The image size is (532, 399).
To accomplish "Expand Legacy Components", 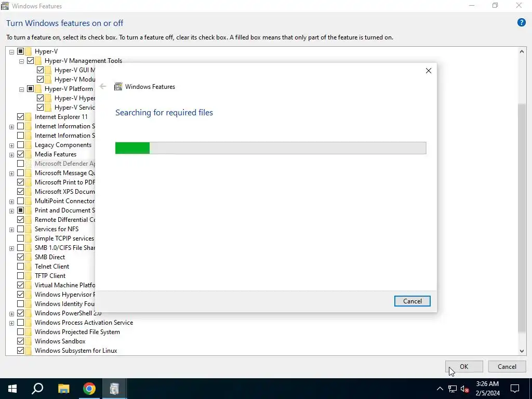I will 11,146.
